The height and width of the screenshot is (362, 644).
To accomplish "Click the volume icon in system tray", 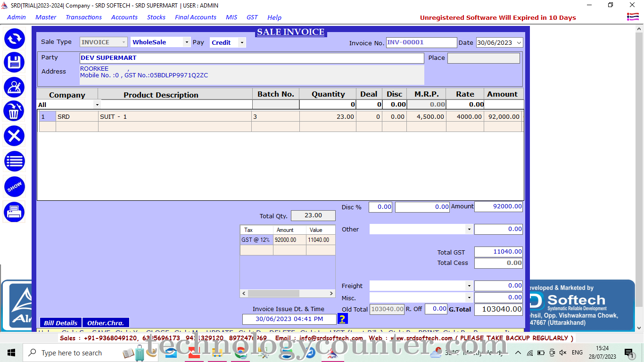I will point(562,353).
